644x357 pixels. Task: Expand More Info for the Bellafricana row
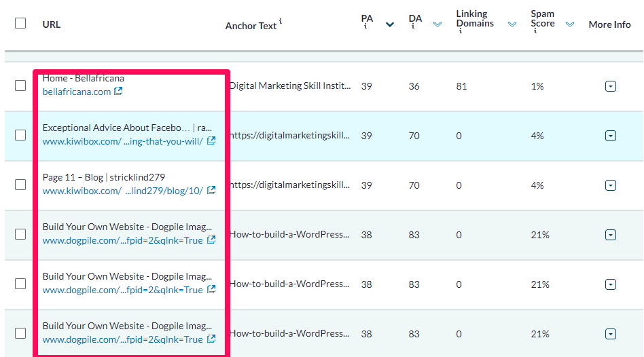point(610,86)
